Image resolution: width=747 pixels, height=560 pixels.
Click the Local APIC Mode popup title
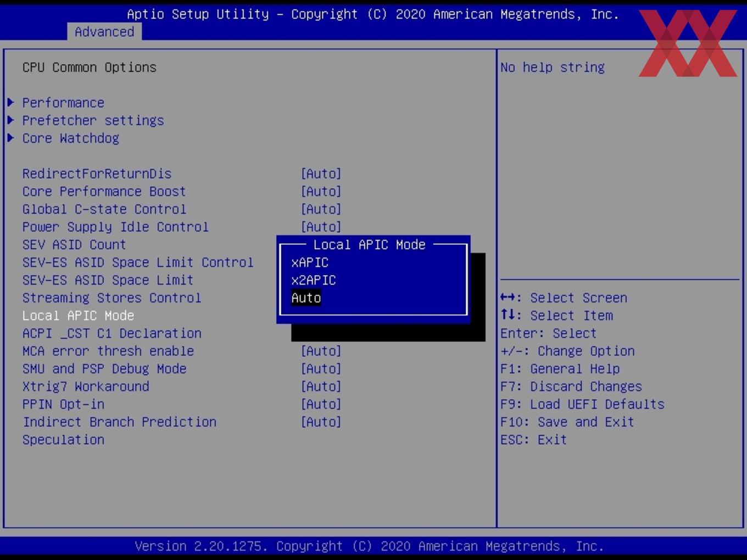click(x=369, y=244)
